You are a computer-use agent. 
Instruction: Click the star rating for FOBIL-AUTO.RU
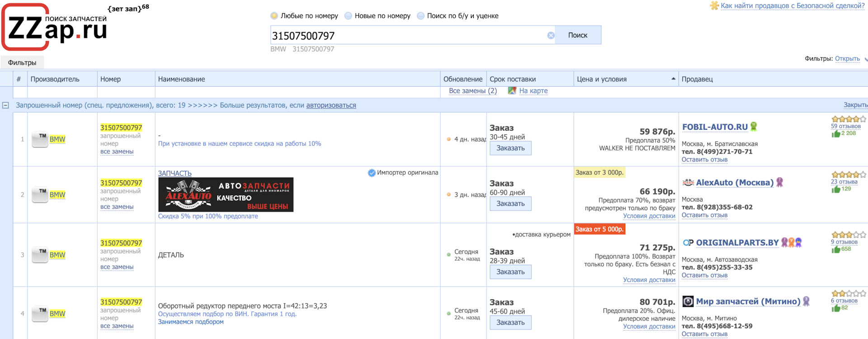click(849, 119)
